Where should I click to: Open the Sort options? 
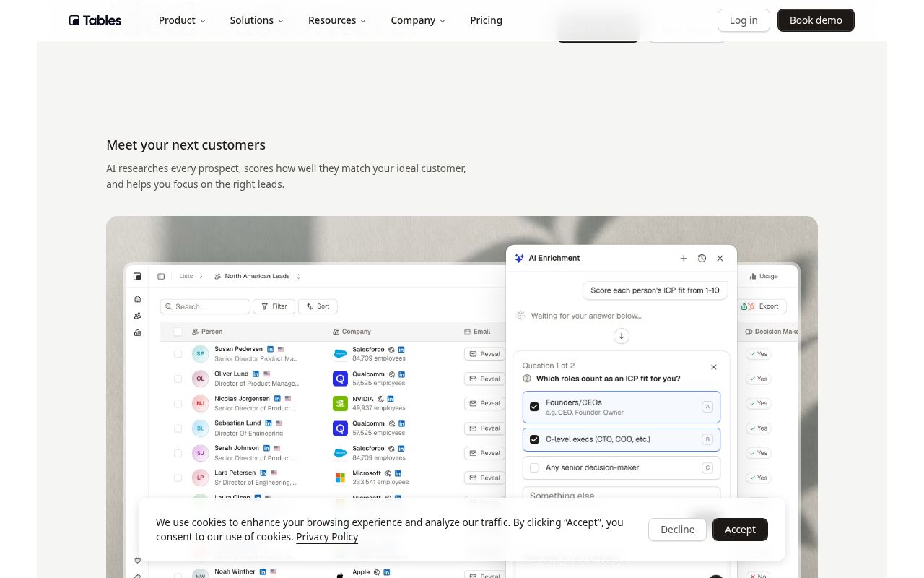[x=318, y=306]
